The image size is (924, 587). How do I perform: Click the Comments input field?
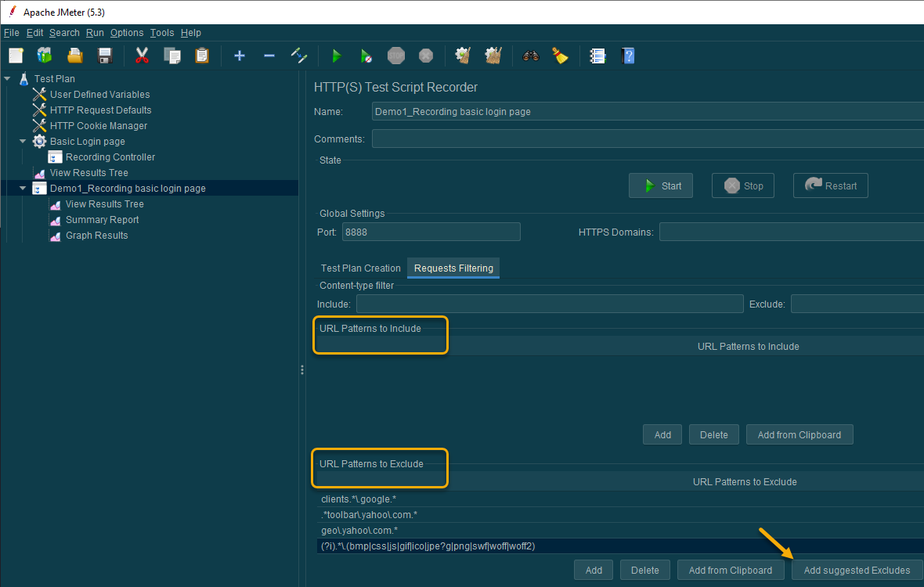648,139
